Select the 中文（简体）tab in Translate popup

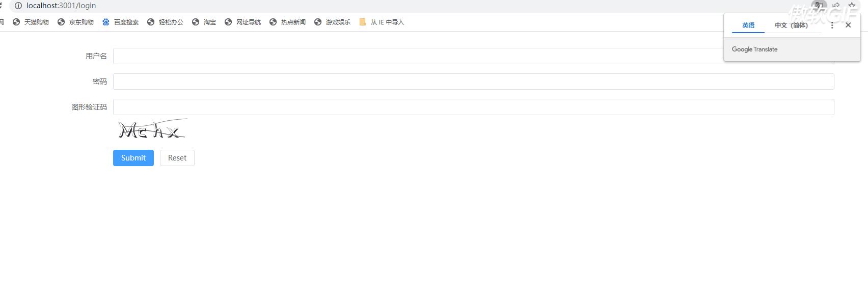[x=791, y=25]
